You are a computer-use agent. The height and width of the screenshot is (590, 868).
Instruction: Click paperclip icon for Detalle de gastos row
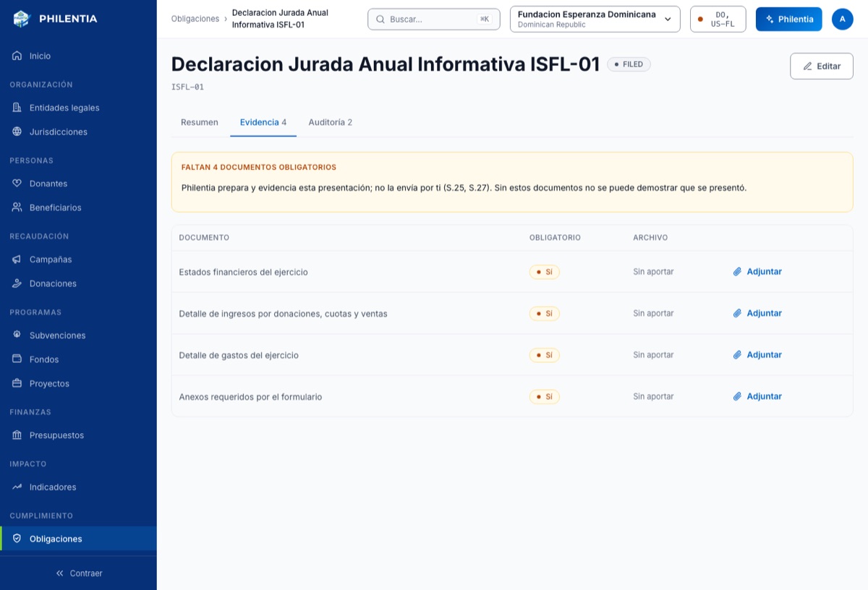coord(737,355)
